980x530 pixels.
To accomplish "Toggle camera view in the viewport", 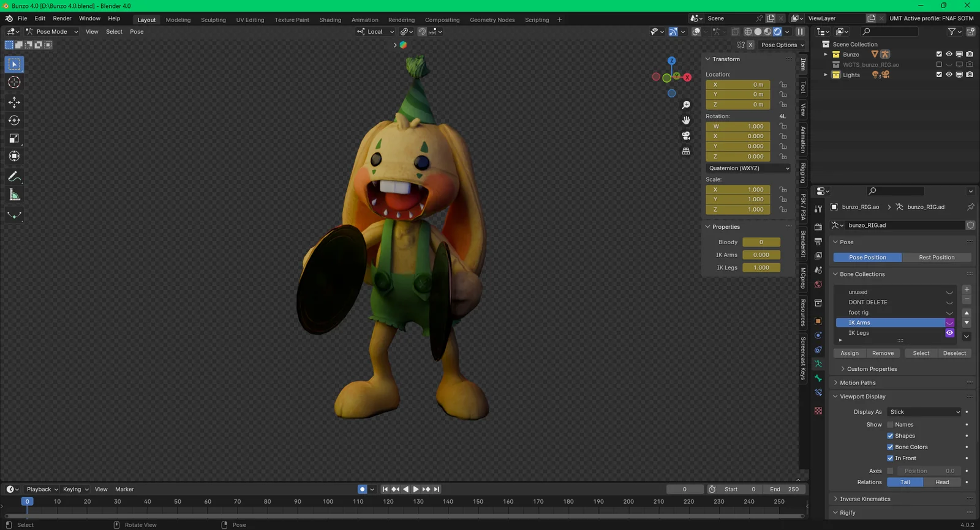I will (686, 135).
